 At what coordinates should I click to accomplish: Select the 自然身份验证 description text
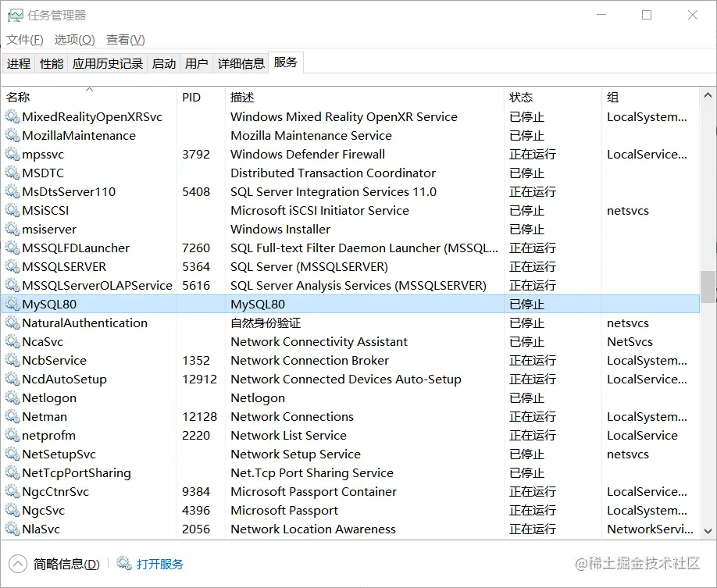pos(266,323)
